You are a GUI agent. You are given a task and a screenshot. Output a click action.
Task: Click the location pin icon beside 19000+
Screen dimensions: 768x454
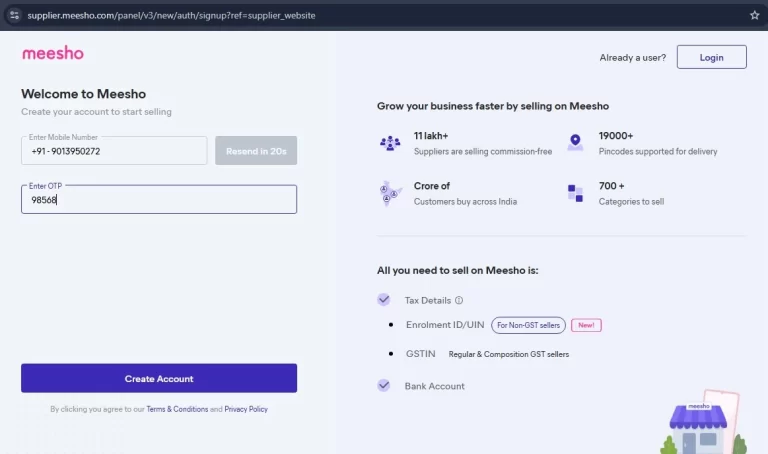[x=575, y=143]
